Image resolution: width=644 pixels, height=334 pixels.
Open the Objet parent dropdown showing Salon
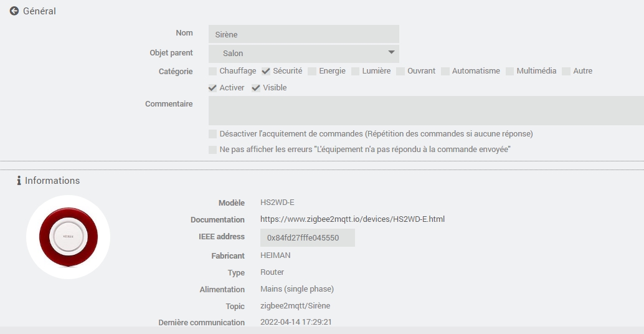click(x=303, y=54)
